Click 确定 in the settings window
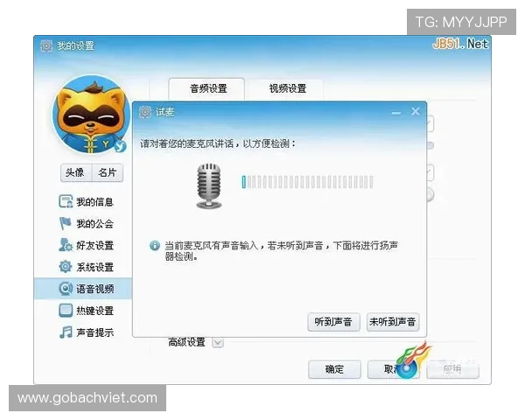525x420 pixels. [334, 369]
